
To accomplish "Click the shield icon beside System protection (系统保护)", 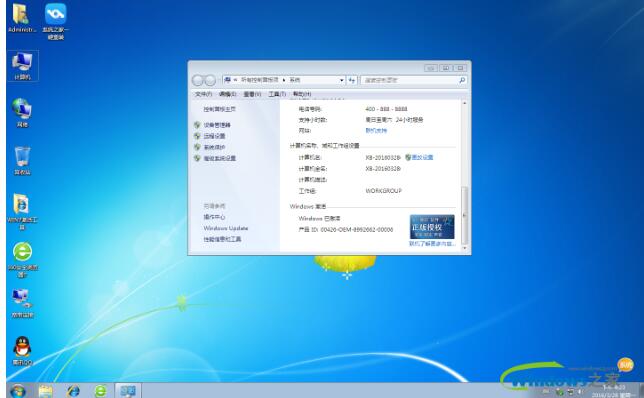I will 197,147.
